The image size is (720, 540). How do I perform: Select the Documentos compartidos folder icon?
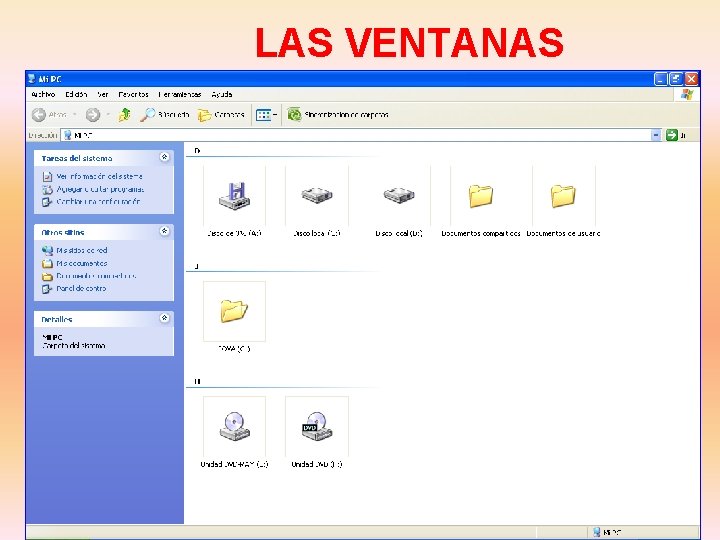481,196
